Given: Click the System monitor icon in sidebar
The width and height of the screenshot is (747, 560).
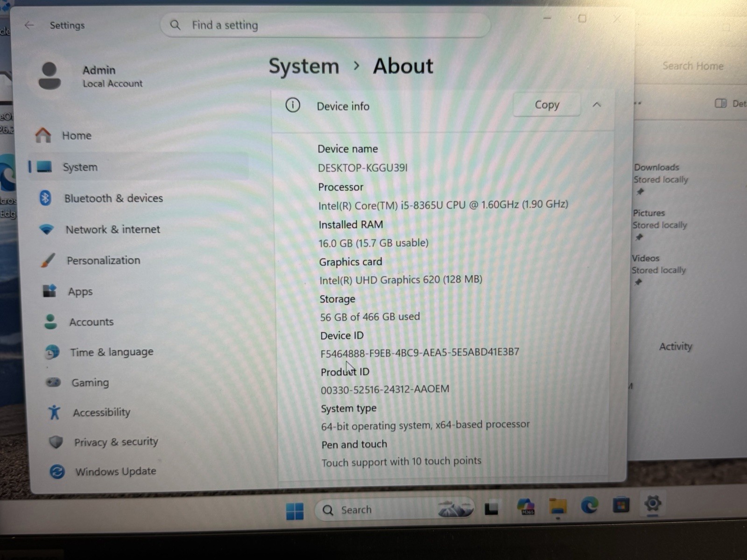Looking at the screenshot, I should pyautogui.click(x=44, y=167).
